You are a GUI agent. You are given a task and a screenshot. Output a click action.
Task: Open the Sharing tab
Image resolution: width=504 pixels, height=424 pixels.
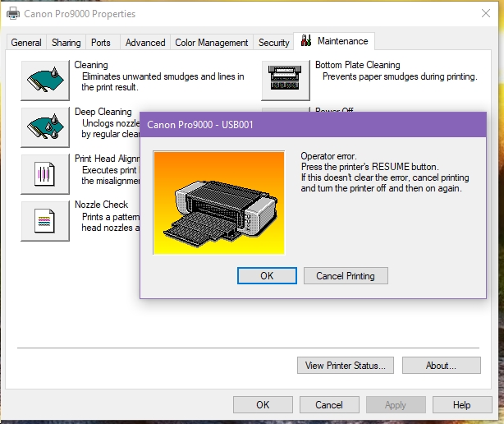click(66, 43)
